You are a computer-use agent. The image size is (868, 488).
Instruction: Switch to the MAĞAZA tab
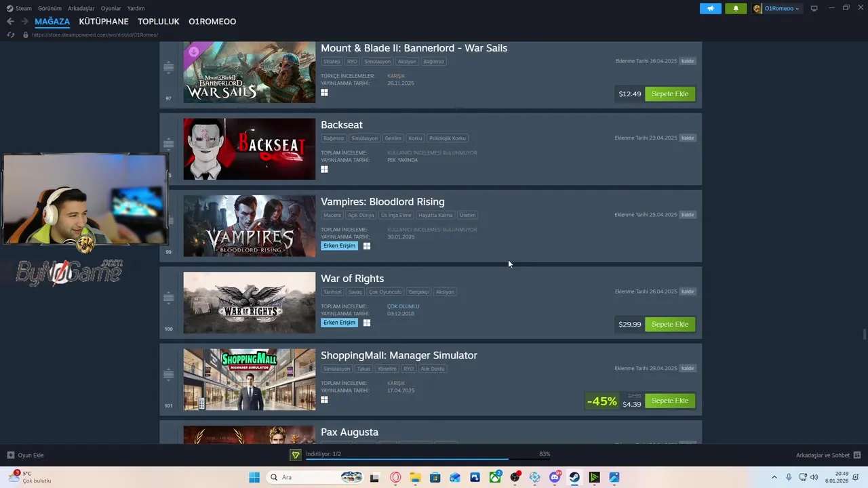tap(52, 22)
